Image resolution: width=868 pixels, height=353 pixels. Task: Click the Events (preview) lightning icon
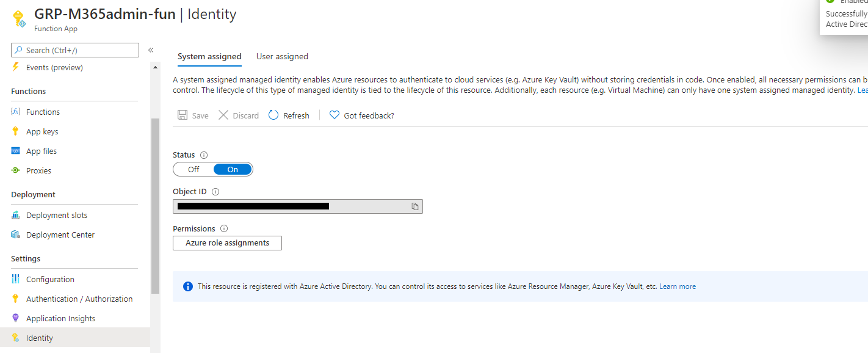[x=16, y=67]
